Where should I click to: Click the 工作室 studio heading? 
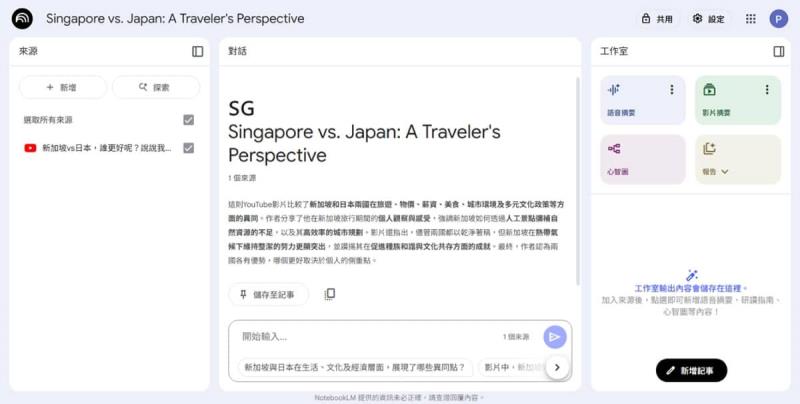point(614,51)
